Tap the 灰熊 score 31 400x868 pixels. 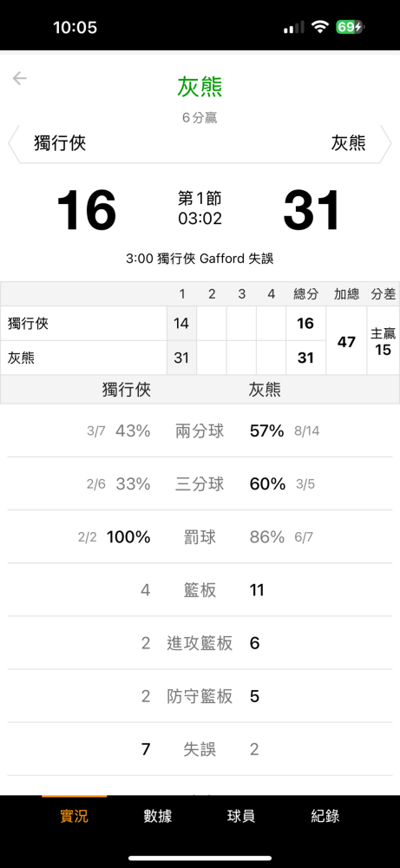pyautogui.click(x=312, y=210)
